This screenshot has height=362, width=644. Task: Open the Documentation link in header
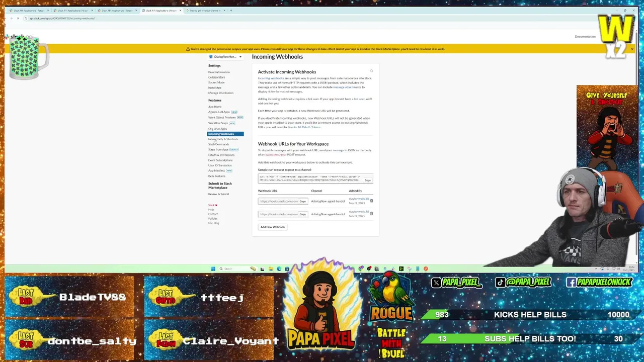point(585,37)
